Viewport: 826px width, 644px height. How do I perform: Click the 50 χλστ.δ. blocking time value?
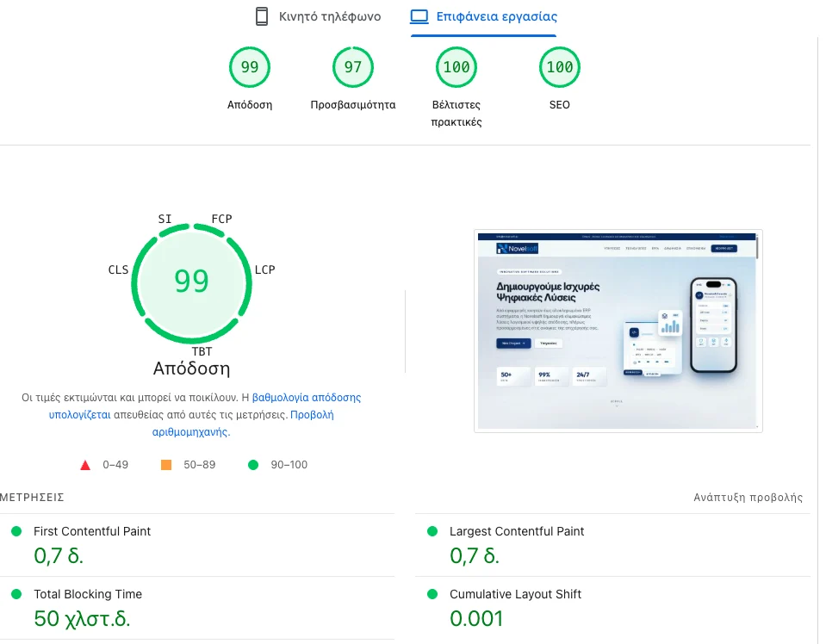[82, 619]
